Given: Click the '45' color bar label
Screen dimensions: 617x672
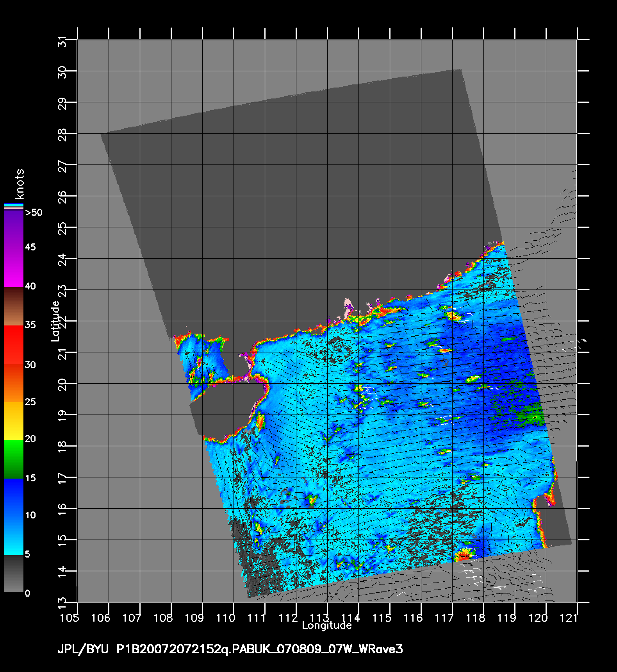Looking at the screenshot, I should [x=30, y=247].
